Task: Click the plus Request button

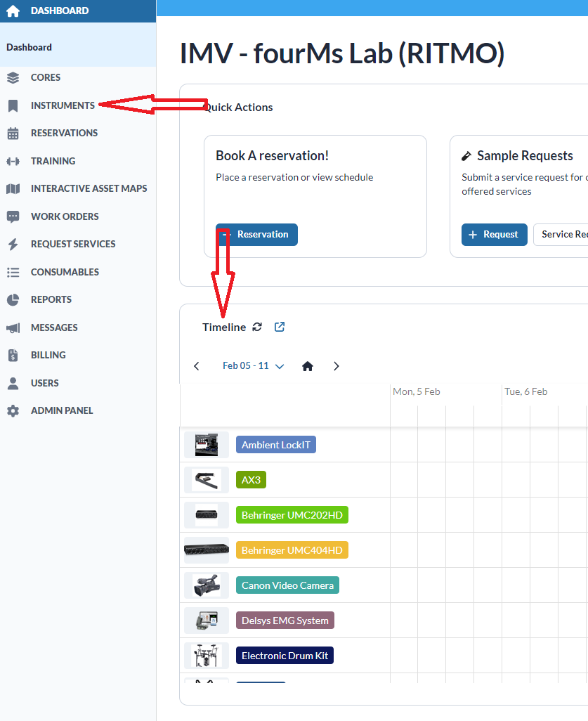Action: pyautogui.click(x=494, y=235)
